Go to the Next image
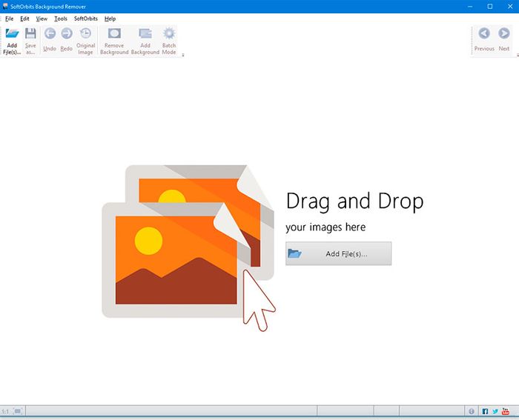The image size is (519, 420). 504,34
